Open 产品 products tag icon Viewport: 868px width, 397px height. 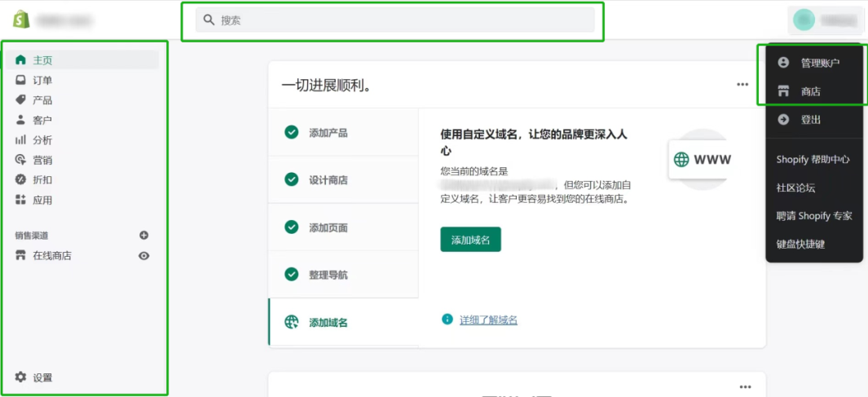[21, 100]
